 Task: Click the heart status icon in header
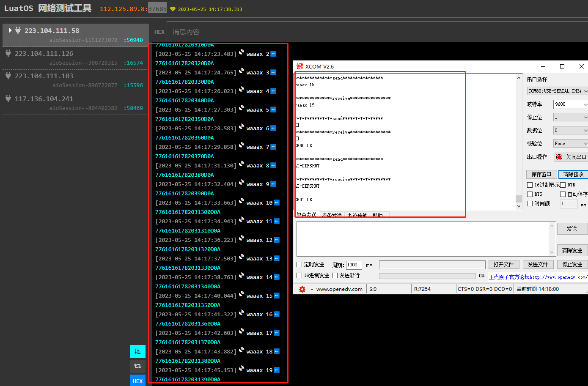click(x=173, y=9)
